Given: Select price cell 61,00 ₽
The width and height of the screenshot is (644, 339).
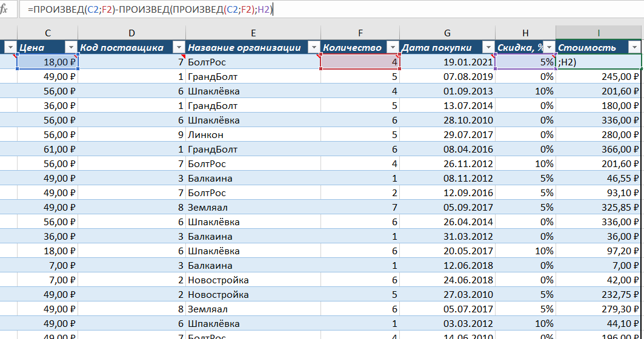Looking at the screenshot, I should pyautogui.click(x=48, y=149).
